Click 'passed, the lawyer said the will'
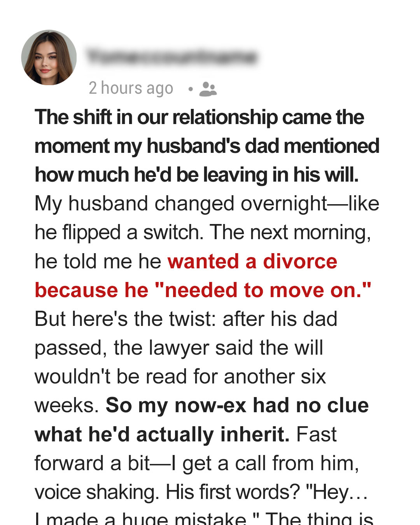The height and width of the screenshot is (525, 420). [x=179, y=348]
